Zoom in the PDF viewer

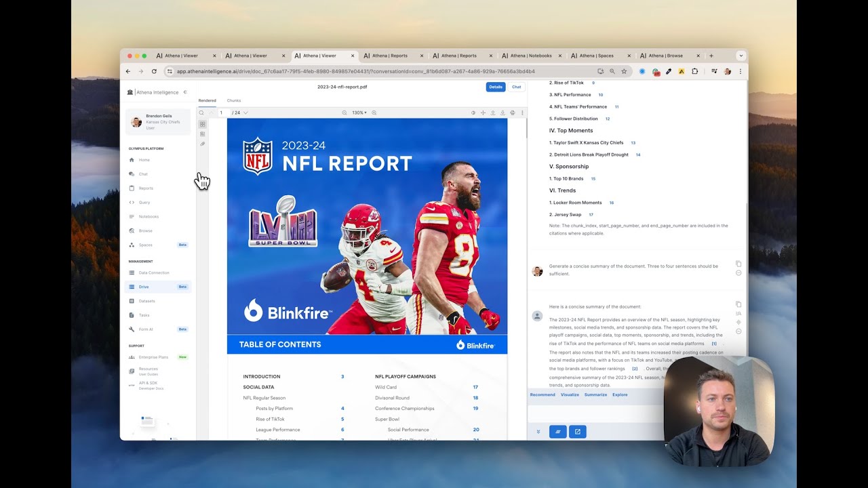pos(374,113)
